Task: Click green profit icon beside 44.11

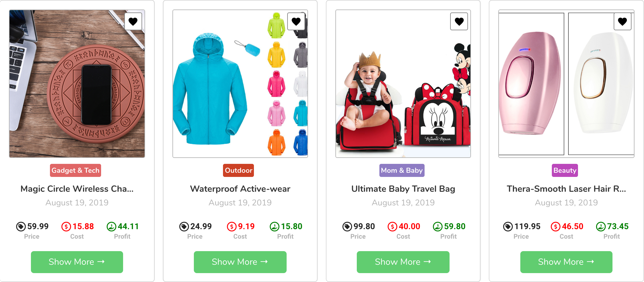Action: 111,227
